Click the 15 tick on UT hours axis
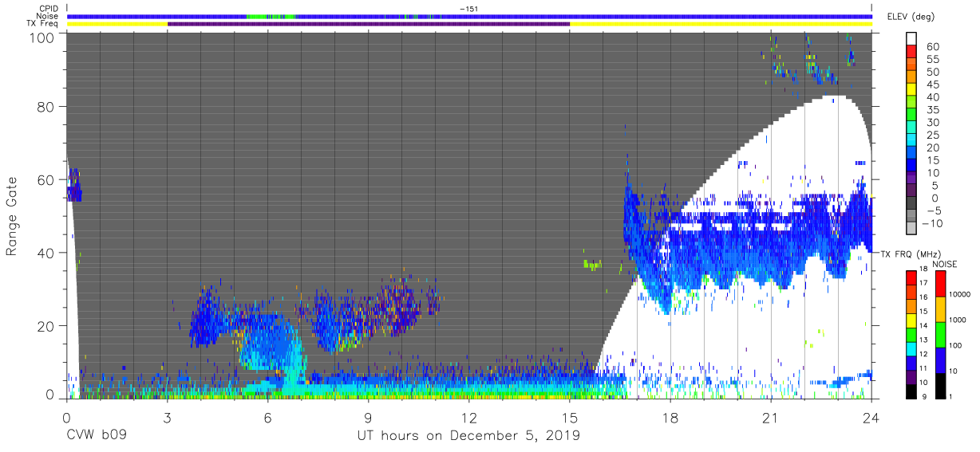The image size is (980, 452). pos(570,416)
